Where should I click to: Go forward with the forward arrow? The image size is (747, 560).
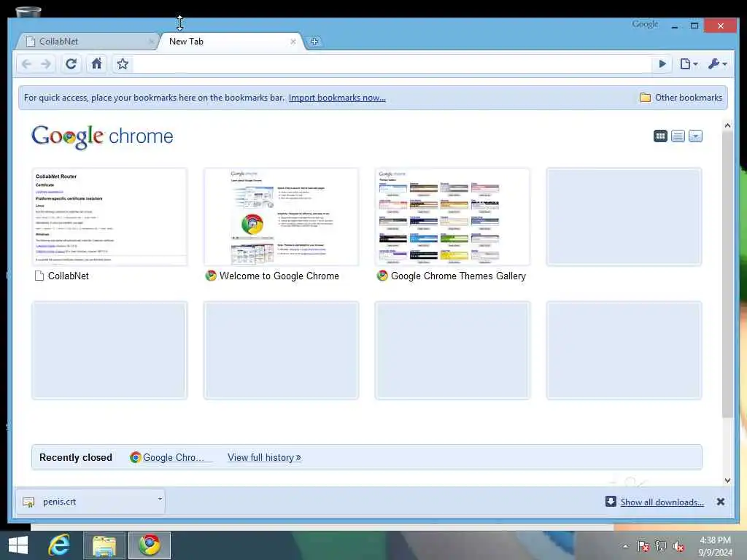[x=46, y=64]
